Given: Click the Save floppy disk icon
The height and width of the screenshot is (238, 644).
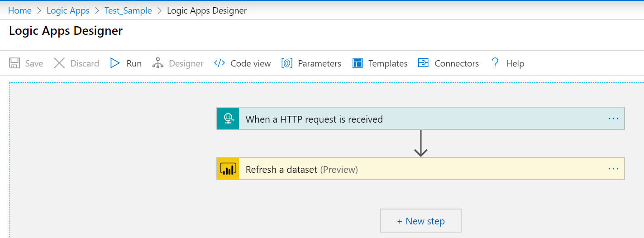Looking at the screenshot, I should (14, 63).
